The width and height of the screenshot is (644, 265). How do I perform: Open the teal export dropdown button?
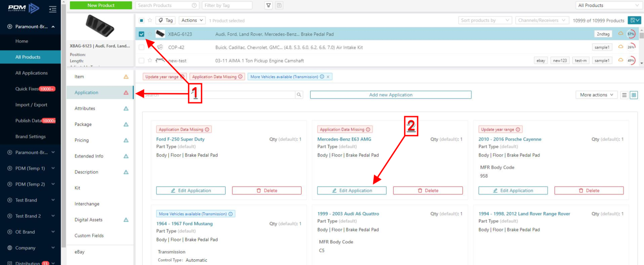coord(634,20)
